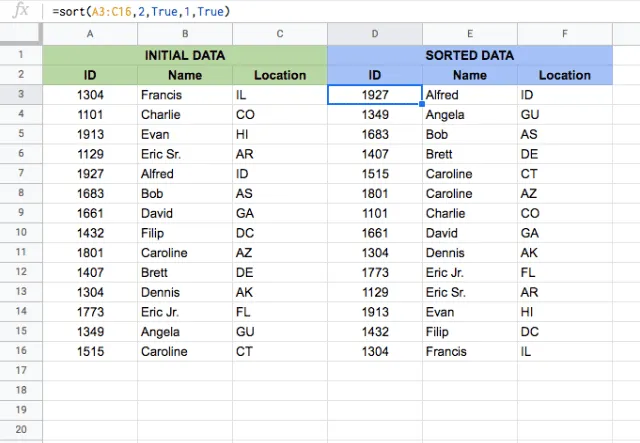The height and width of the screenshot is (443, 640).
Task: Select cell D3 containing 1927
Action: 375,95
